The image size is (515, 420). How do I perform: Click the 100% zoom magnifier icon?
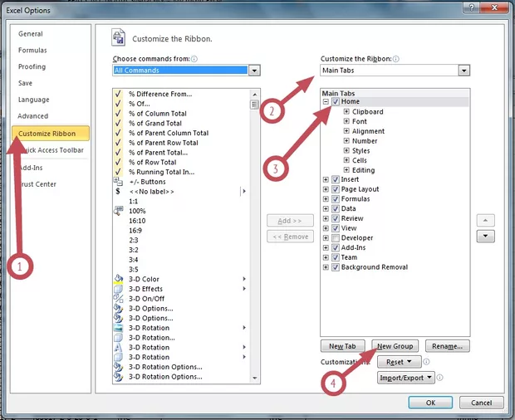(118, 211)
